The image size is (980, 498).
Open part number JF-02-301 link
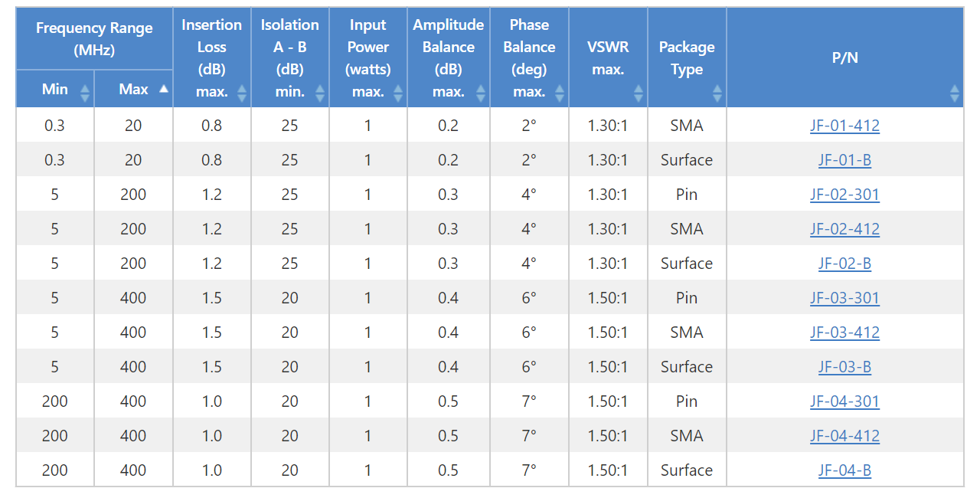coord(844,195)
